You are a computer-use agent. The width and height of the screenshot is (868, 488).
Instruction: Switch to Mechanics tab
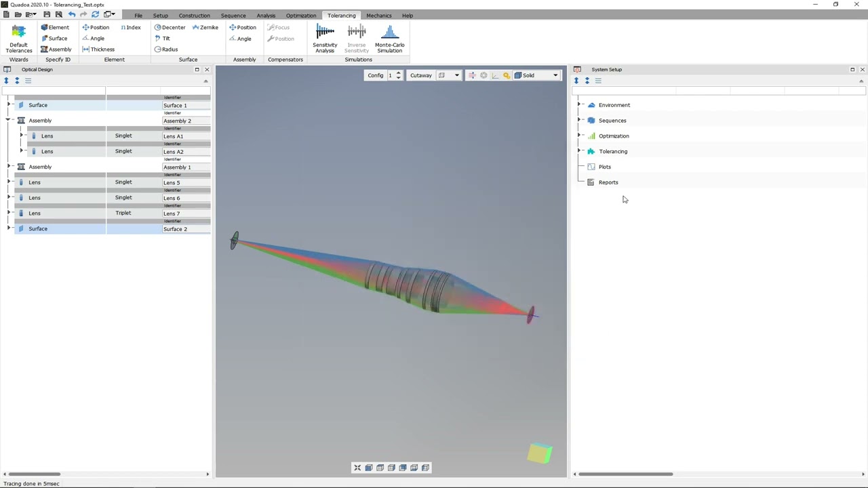click(x=379, y=16)
